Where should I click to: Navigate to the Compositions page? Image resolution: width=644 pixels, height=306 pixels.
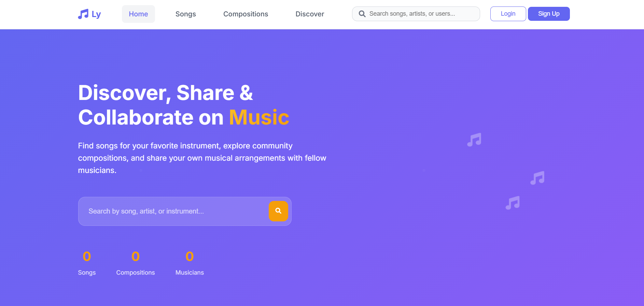click(246, 14)
